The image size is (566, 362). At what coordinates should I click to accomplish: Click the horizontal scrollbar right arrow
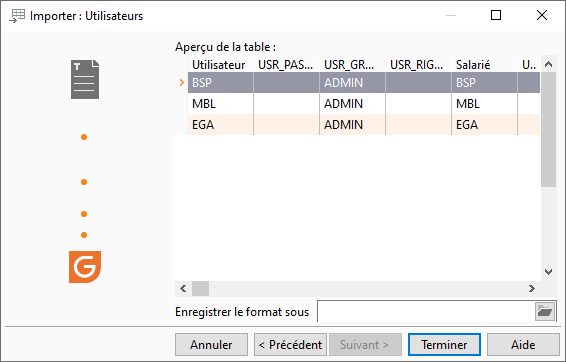(532, 288)
